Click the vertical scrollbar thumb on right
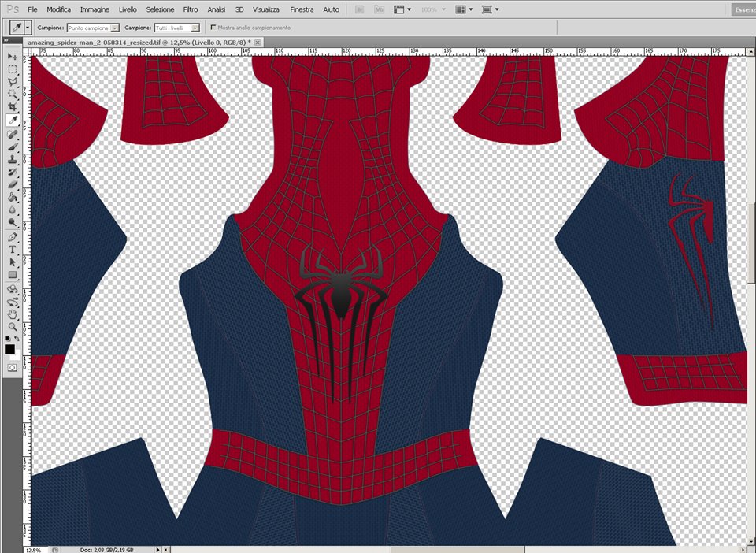756x553 pixels. (x=751, y=243)
